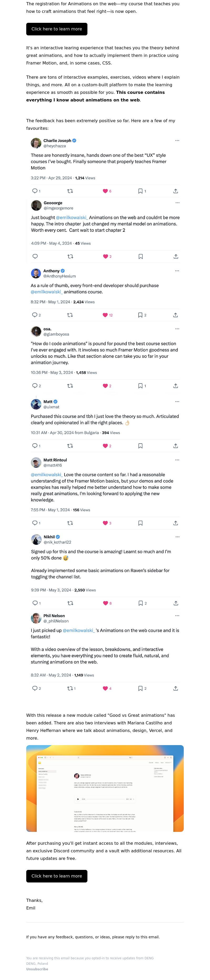Click top 'Click here to learn more' button
The width and height of the screenshot is (210, 980).
coord(57,29)
